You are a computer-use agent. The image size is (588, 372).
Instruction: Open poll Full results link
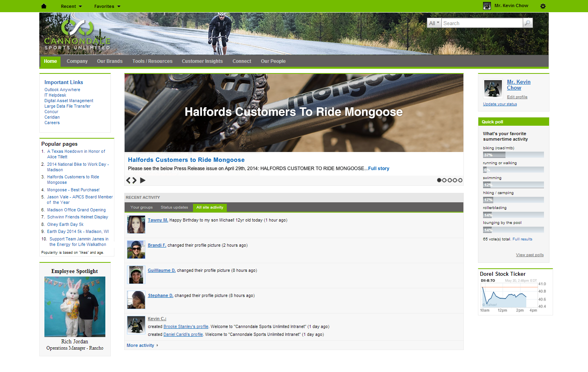522,239
